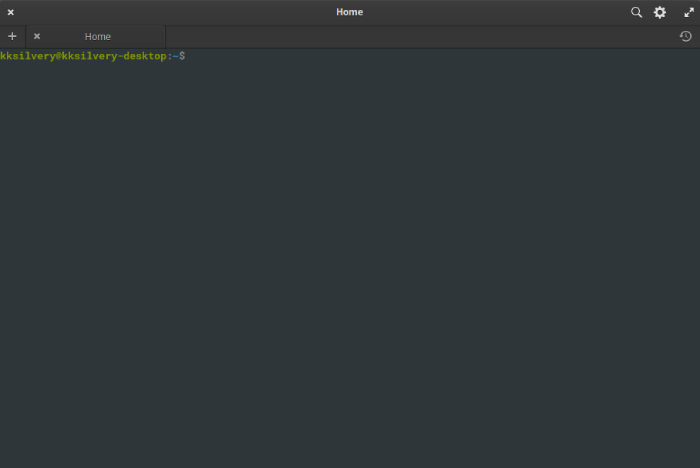Toggle fullscreen with the expand arrows icon
Screen dimensions: 700x468
coord(689,13)
